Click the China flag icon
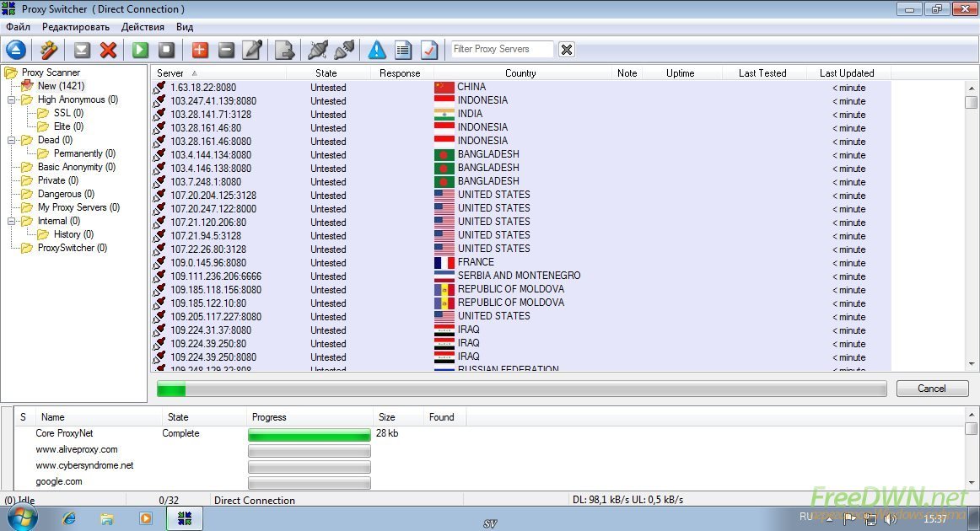 tap(444, 87)
